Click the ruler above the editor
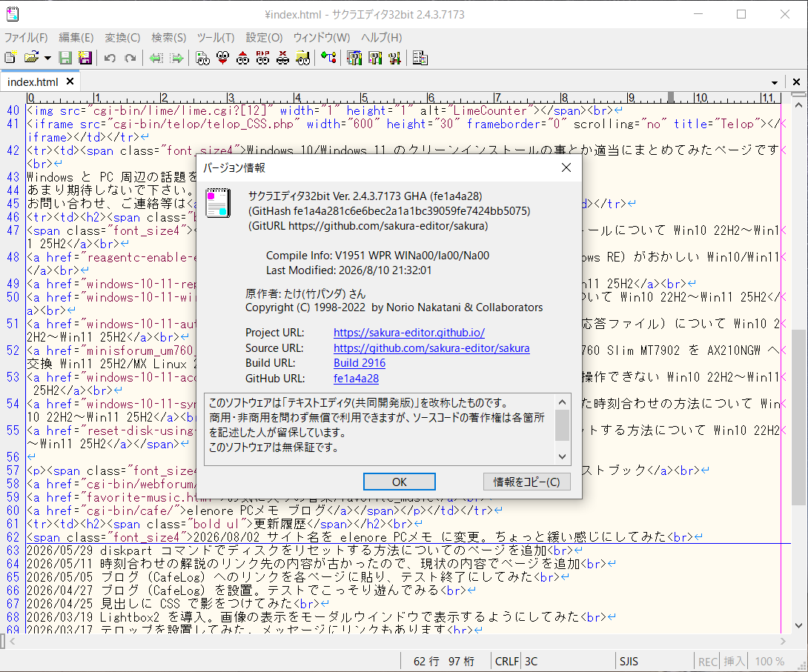Viewport: 808px width, 672px height. pyautogui.click(x=403, y=98)
